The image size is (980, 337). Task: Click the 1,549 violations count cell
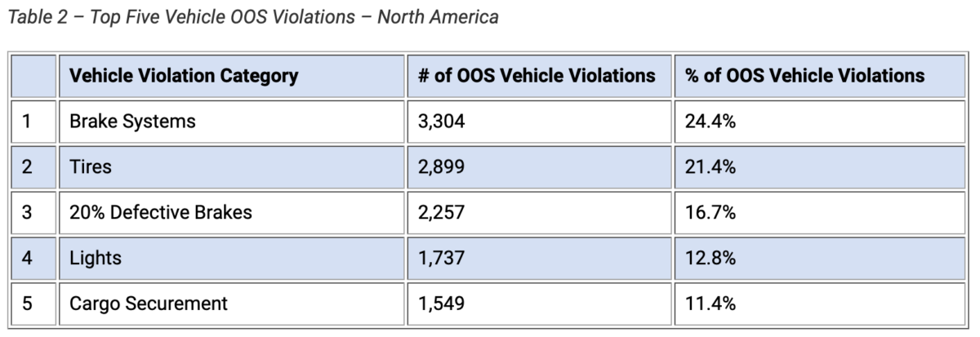441,304
